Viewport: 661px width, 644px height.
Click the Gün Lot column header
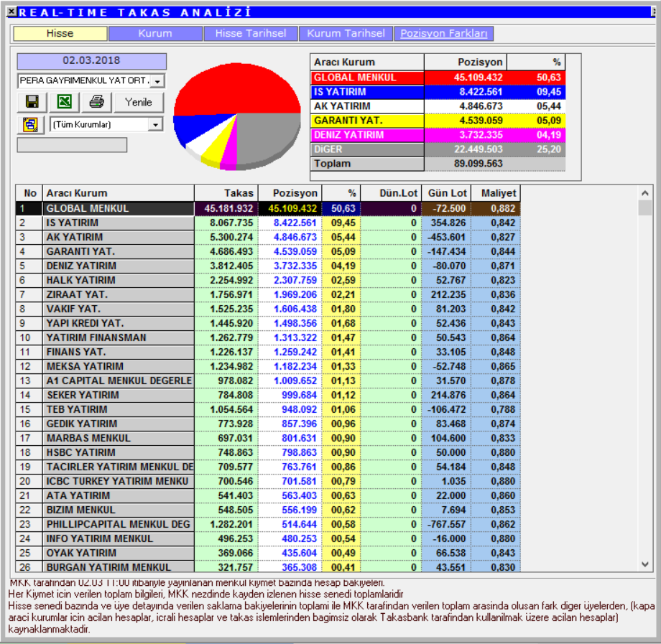(x=446, y=193)
